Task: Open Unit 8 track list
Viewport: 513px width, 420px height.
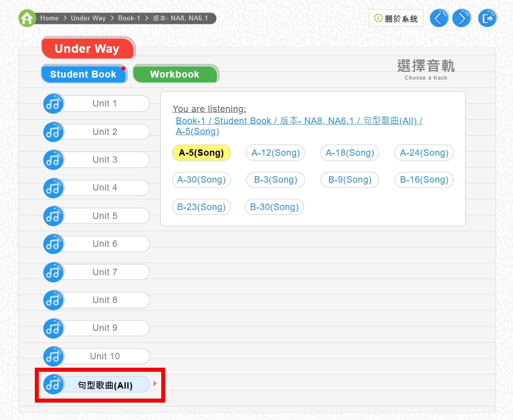Action: pos(104,300)
